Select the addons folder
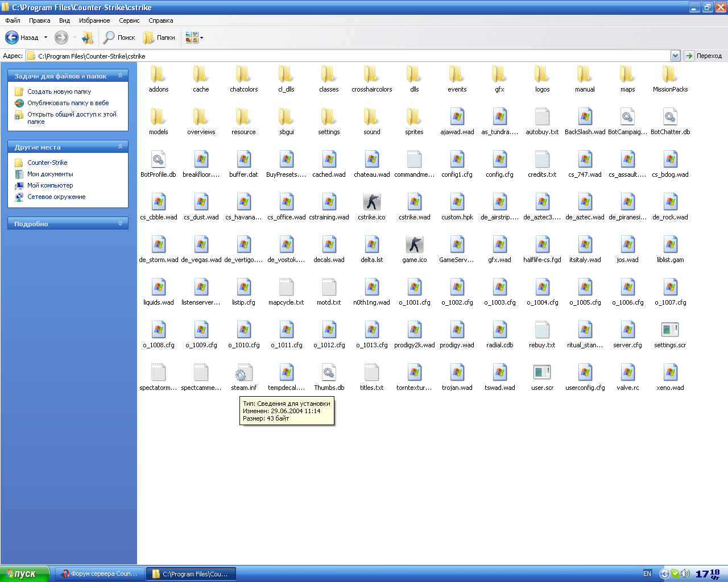Viewport: 728px width, 582px height. [159, 79]
